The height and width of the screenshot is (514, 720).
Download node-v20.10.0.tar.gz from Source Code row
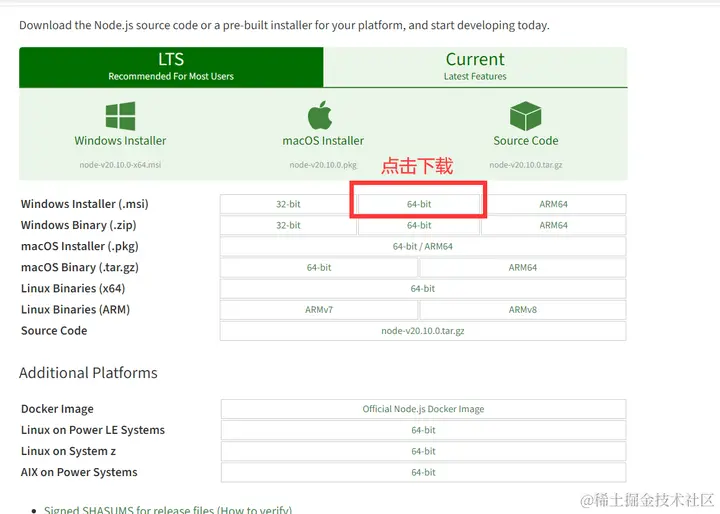[x=423, y=331]
